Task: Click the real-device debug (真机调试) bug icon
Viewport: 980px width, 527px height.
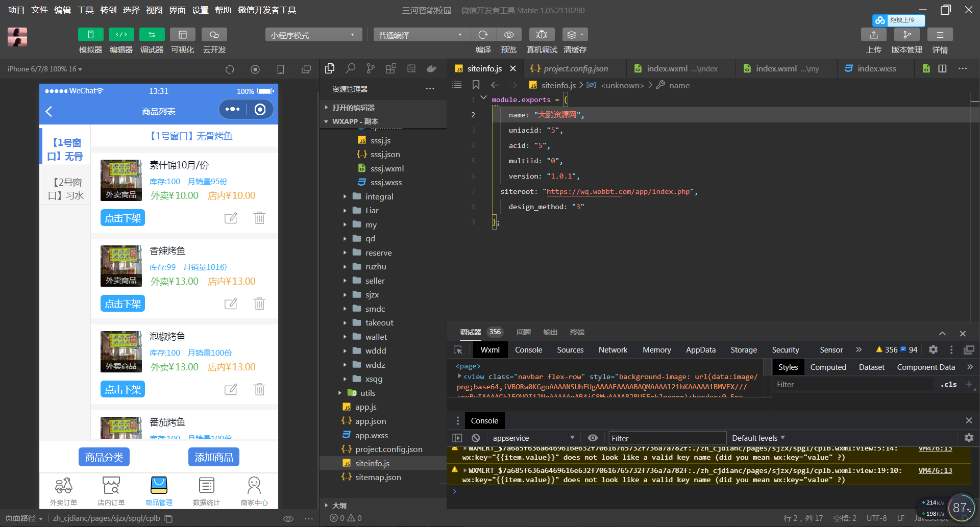Action: tap(542, 35)
